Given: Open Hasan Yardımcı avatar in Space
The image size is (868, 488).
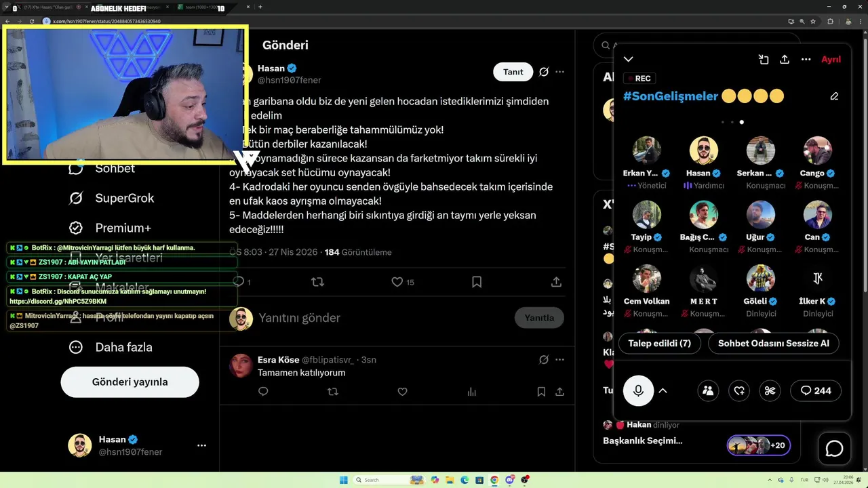Looking at the screenshot, I should click(x=704, y=150).
